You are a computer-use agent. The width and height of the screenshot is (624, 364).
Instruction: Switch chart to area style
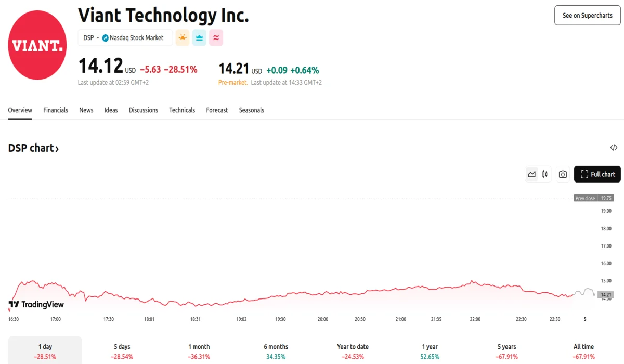click(531, 174)
